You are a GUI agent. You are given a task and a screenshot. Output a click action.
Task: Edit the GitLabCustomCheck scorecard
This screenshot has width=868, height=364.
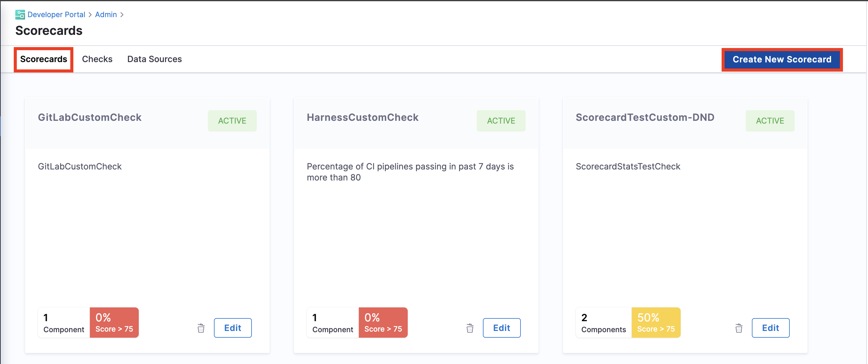coord(233,328)
